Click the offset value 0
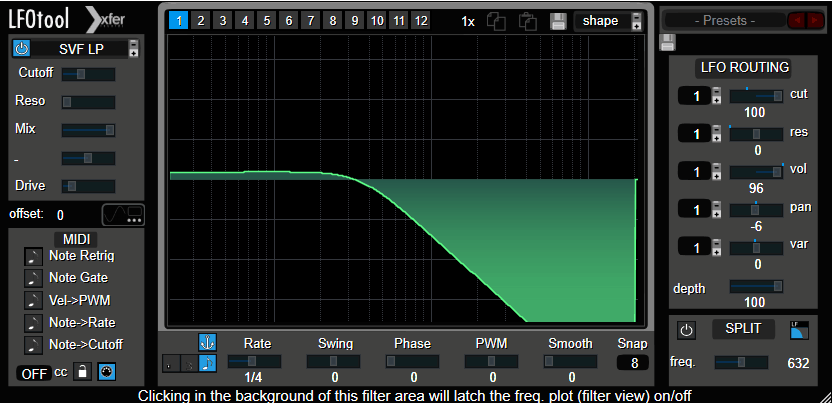Viewport: 832px width, 403px height. point(60,215)
